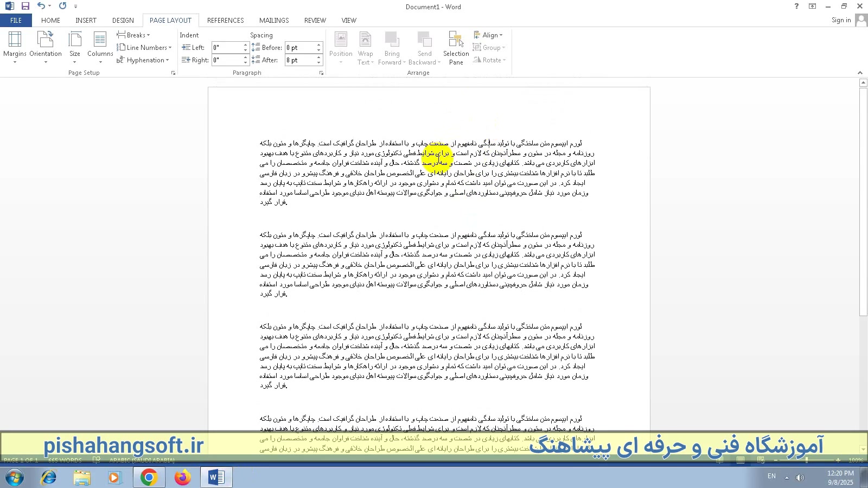
Task: Collapse the ribbon
Action: pos(860,73)
